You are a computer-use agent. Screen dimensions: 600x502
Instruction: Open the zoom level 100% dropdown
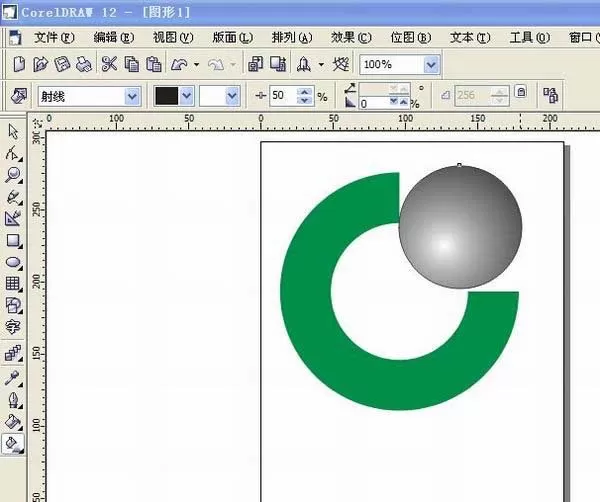click(x=431, y=64)
